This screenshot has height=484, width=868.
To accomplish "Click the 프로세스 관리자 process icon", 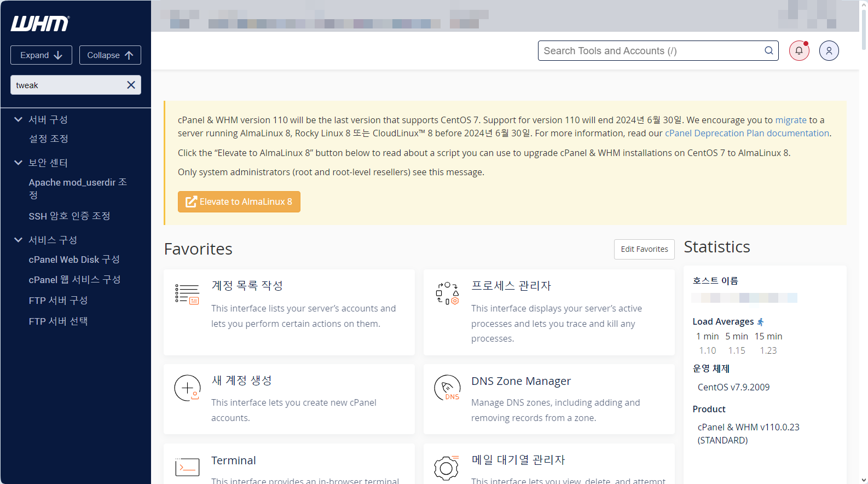I will (x=447, y=293).
